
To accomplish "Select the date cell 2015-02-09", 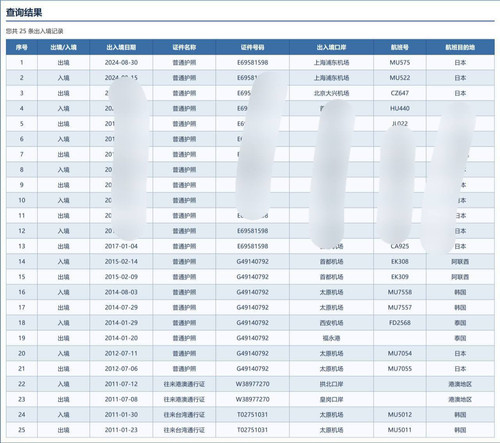I will click(121, 277).
